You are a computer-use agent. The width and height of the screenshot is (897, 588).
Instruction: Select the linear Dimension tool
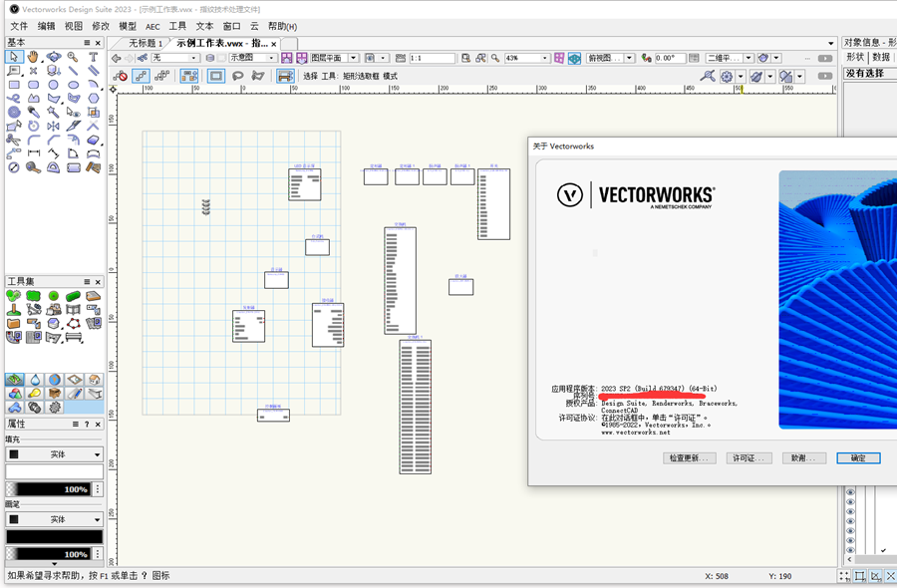(33, 153)
